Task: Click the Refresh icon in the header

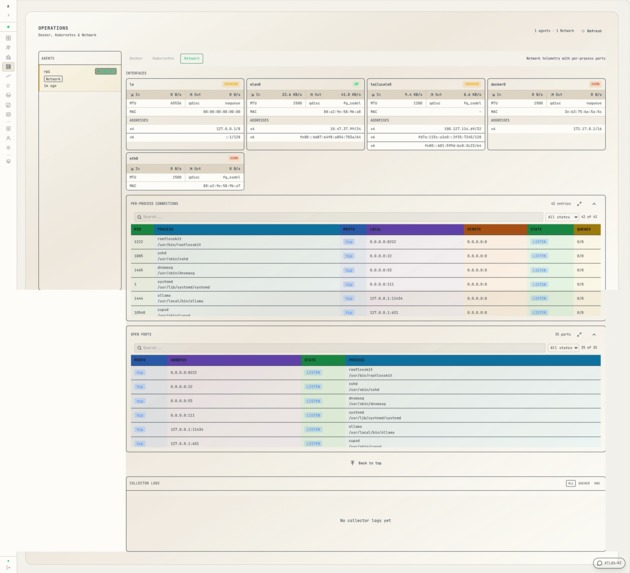Action: tap(583, 31)
